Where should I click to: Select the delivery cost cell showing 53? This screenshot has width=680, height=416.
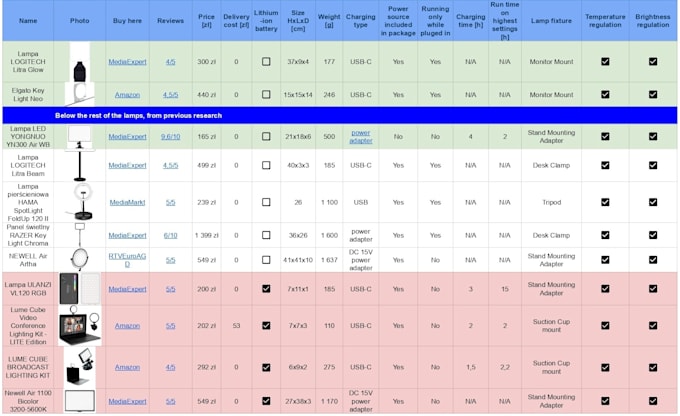point(236,326)
